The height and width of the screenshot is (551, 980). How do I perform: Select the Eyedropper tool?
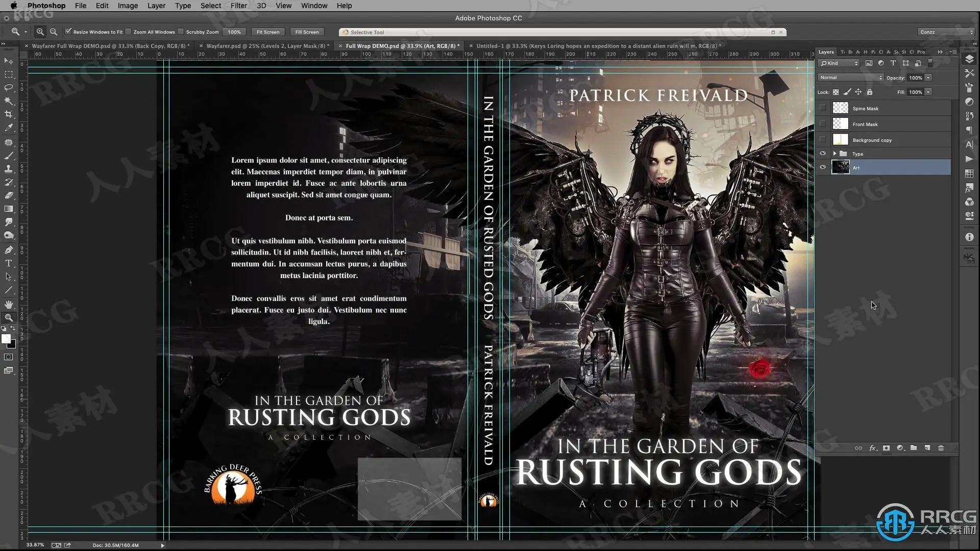point(9,128)
